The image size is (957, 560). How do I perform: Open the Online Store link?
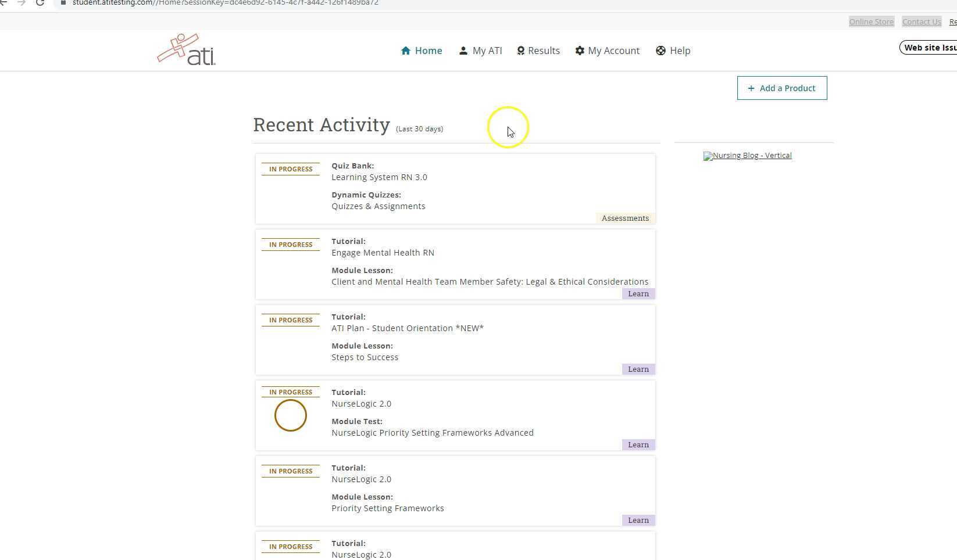[x=871, y=21]
